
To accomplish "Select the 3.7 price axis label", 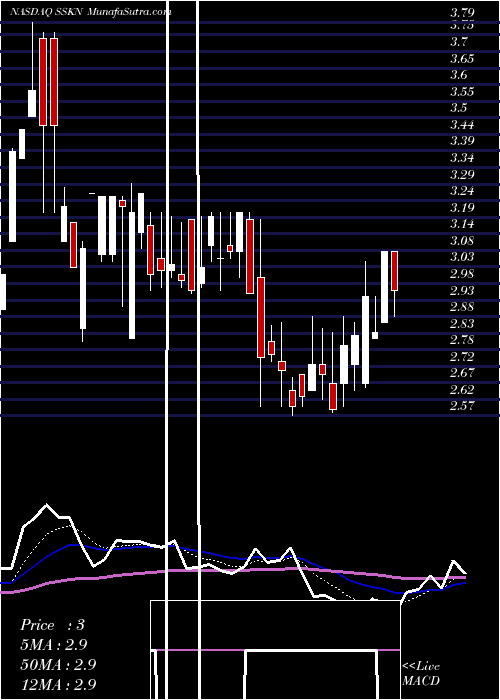I will click(x=459, y=42).
